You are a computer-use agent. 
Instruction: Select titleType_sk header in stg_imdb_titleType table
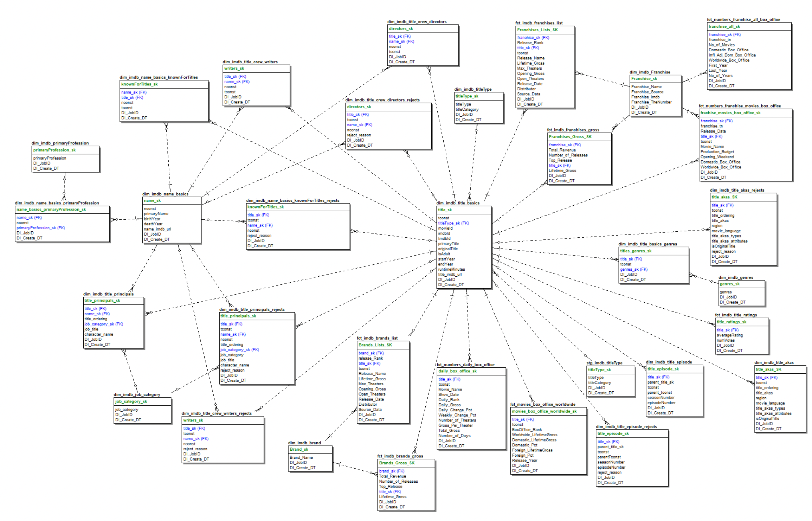[599, 370]
